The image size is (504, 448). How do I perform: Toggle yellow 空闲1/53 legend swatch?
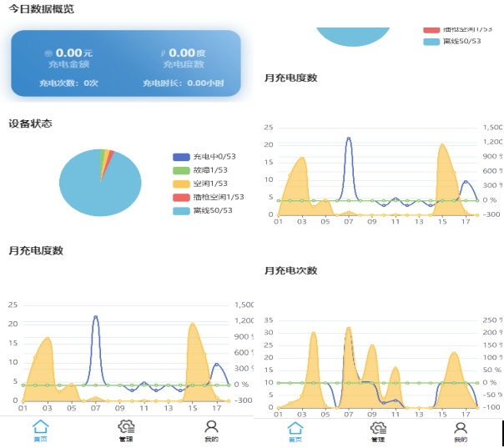pos(181,184)
